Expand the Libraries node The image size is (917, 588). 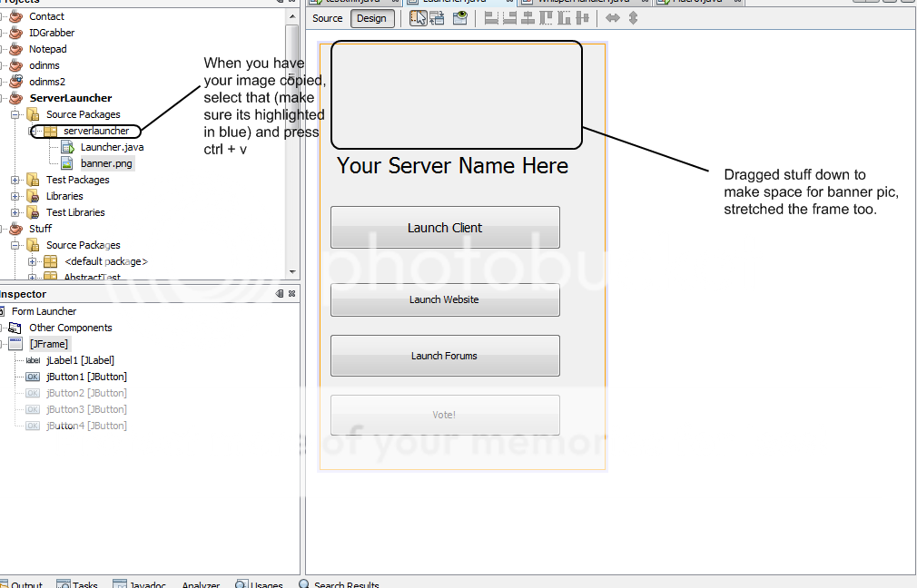tap(15, 196)
